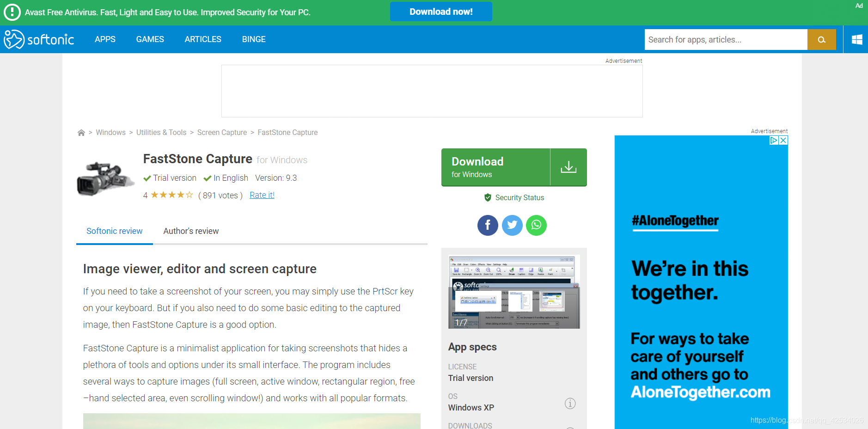The height and width of the screenshot is (429, 868).
Task: Open the GAMES menu
Action: pyautogui.click(x=150, y=39)
